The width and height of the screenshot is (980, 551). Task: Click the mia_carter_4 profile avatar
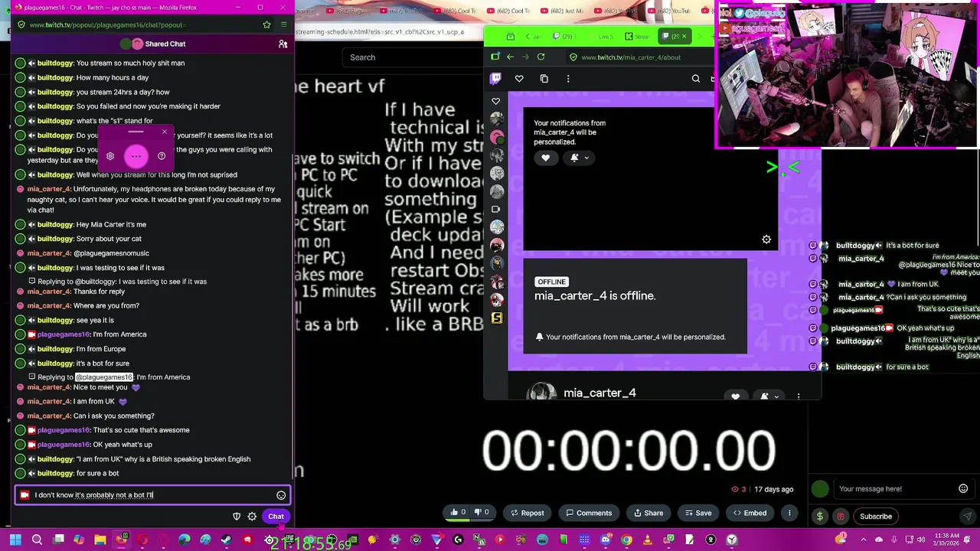(541, 392)
